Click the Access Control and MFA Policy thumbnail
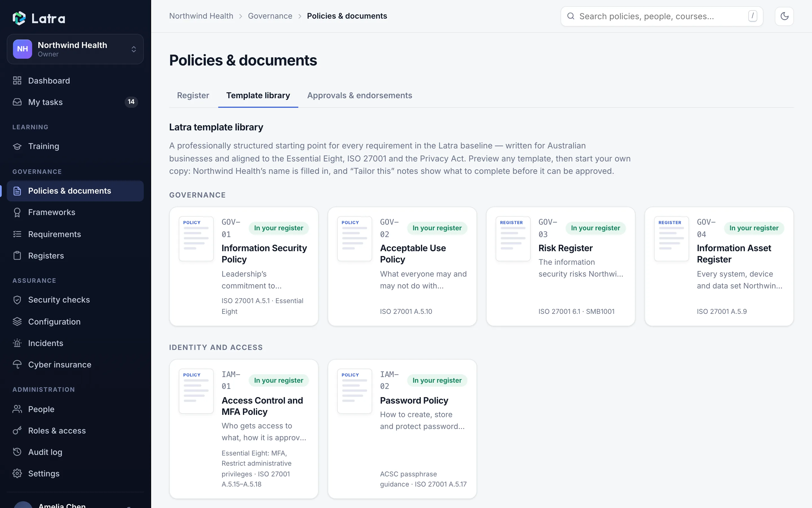This screenshot has width=812, height=508. click(x=196, y=391)
